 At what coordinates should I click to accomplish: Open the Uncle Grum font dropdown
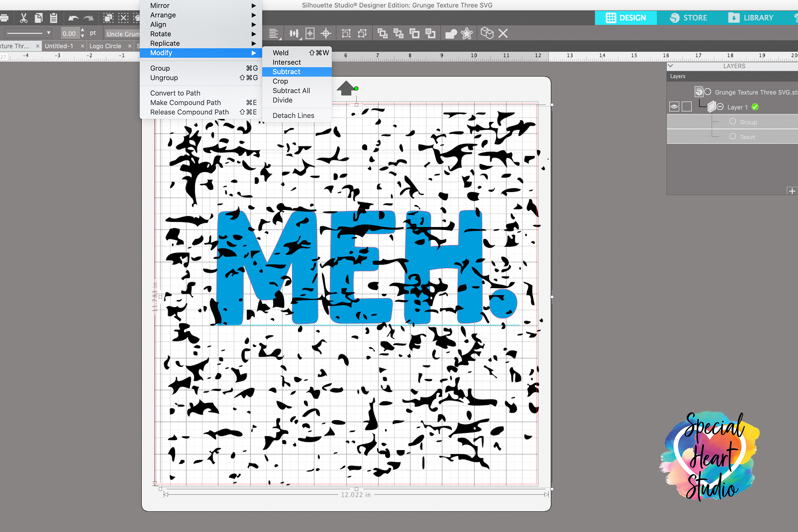point(122,34)
